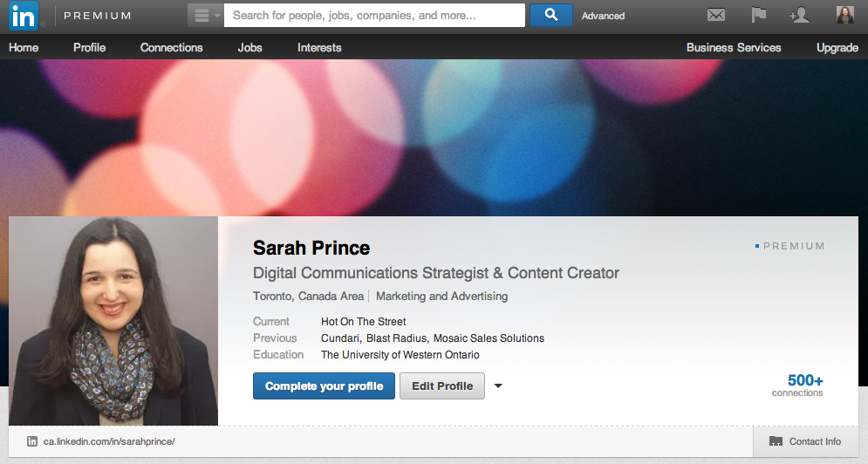Click the Digital Communications Strategist headline
The image size is (868, 464).
coord(435,273)
